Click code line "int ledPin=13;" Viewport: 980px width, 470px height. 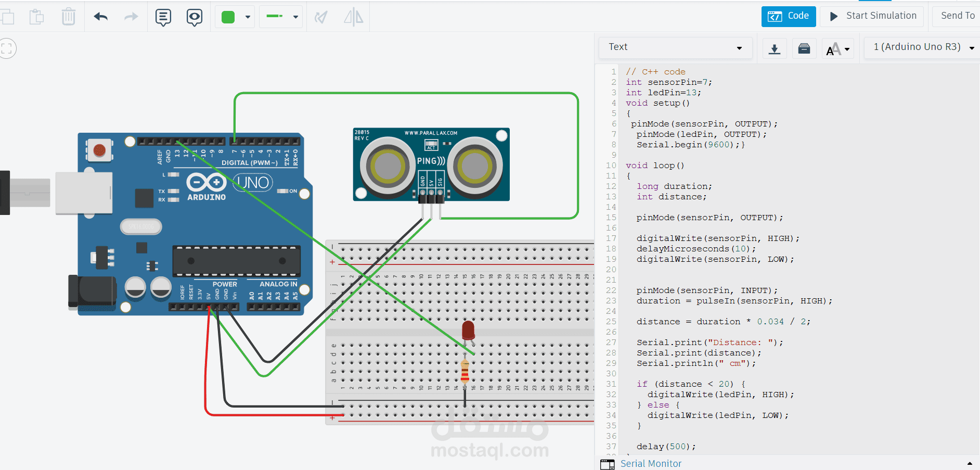[663, 93]
